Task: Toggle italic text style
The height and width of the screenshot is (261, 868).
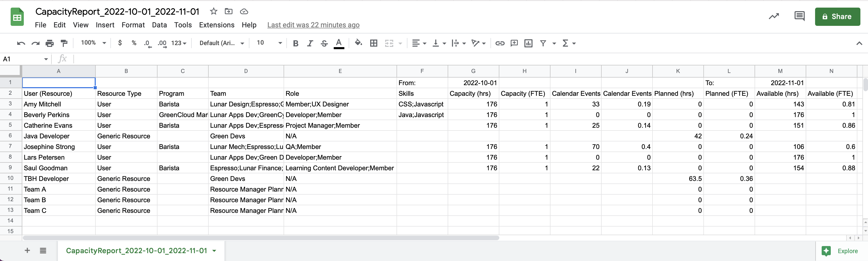Action: 310,43
